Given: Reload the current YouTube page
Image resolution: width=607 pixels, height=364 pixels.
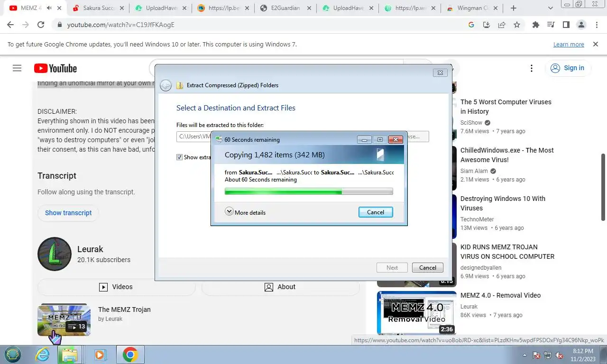Looking at the screenshot, I should (x=41, y=25).
